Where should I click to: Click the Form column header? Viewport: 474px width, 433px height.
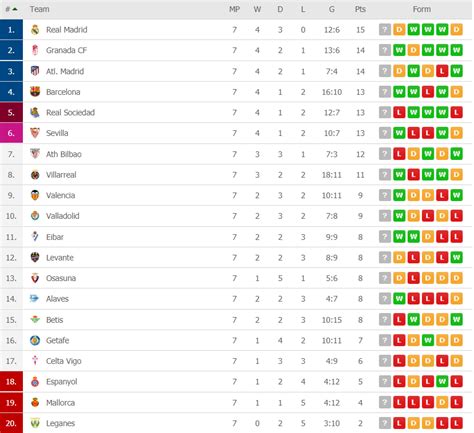pyautogui.click(x=422, y=9)
